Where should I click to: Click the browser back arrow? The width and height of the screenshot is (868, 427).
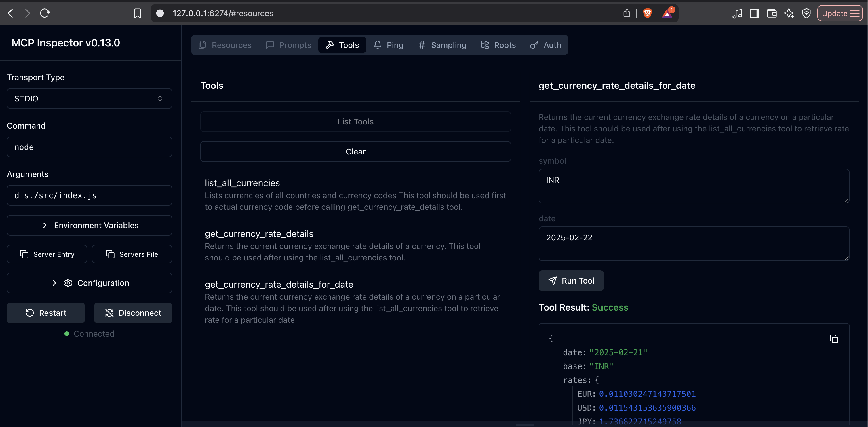point(11,14)
